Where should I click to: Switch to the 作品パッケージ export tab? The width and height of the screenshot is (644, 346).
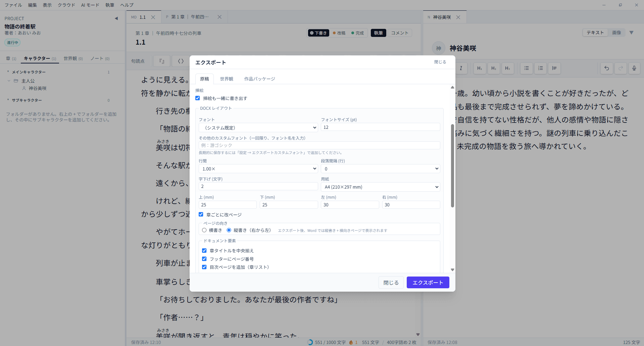click(x=260, y=79)
